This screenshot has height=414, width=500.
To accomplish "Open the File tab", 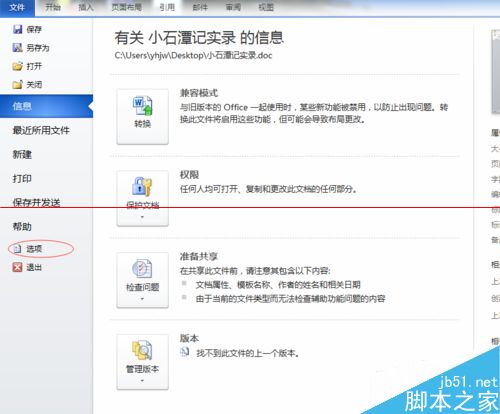I will 17,8.
